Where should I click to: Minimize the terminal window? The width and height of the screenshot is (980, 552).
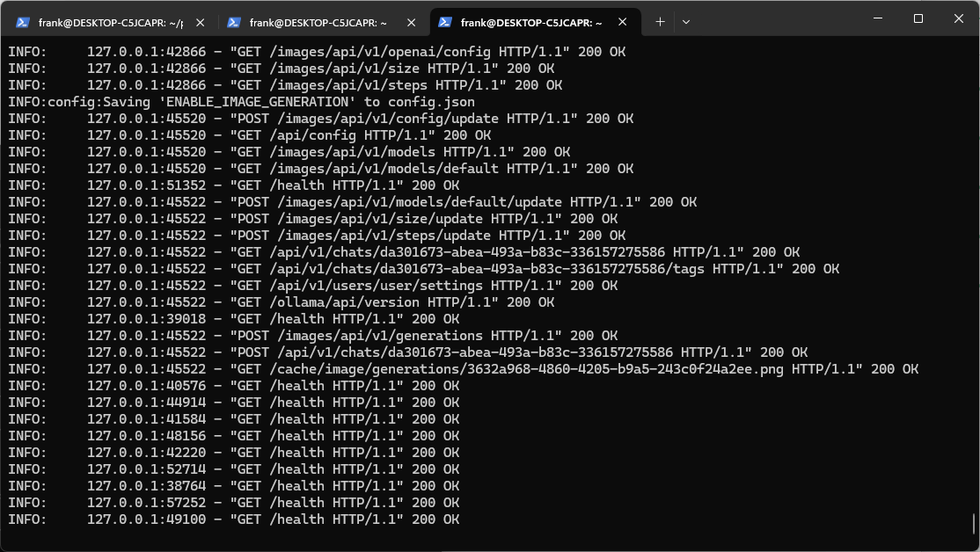point(877,18)
